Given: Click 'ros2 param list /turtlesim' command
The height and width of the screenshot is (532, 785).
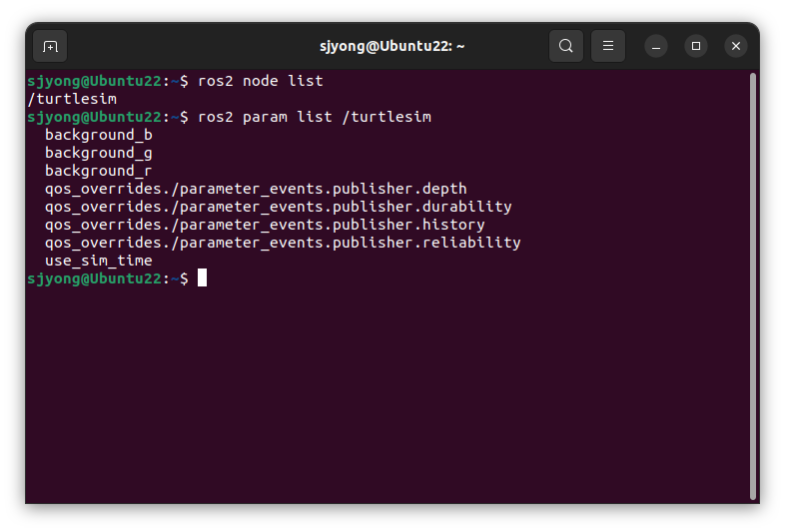Looking at the screenshot, I should 315,117.
